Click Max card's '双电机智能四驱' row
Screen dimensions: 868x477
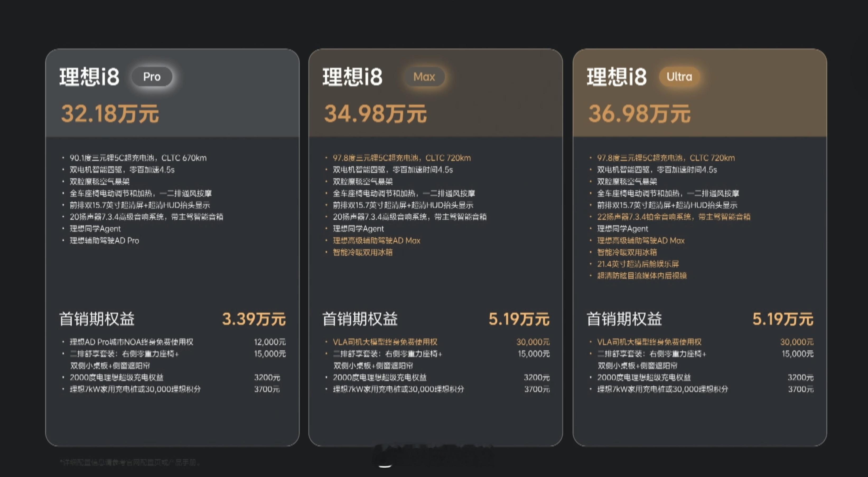click(393, 170)
